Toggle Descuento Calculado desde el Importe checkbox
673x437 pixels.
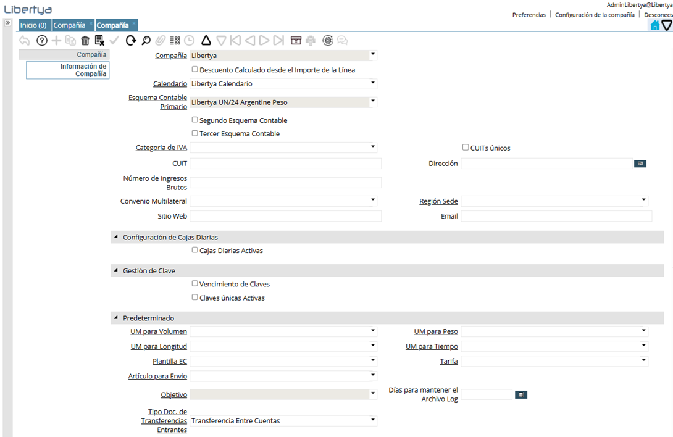click(195, 69)
